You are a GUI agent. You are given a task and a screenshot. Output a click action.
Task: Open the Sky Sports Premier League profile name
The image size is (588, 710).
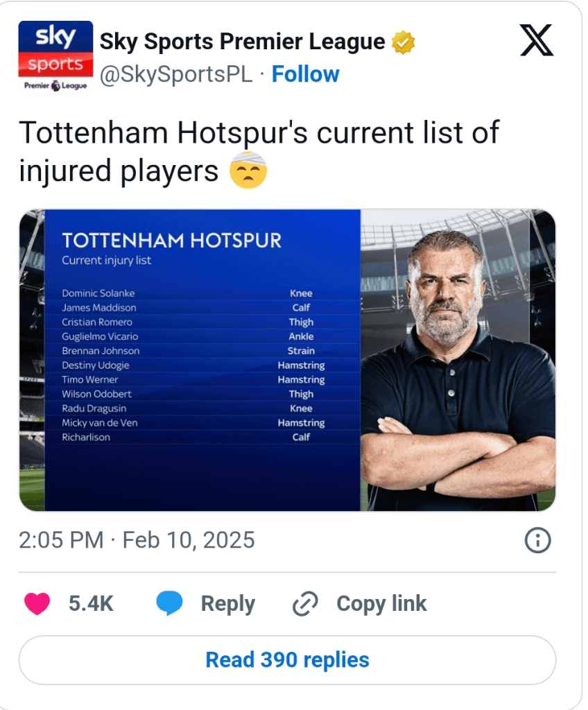point(242,42)
